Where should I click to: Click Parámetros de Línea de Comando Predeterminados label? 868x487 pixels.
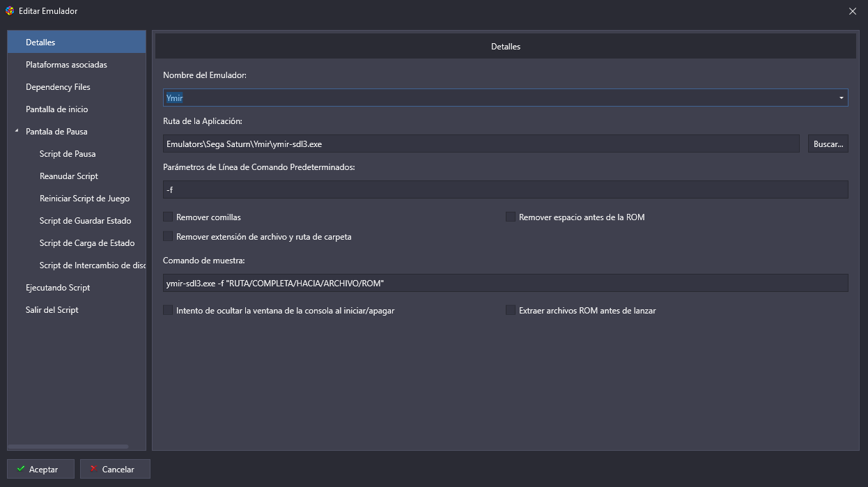point(259,167)
